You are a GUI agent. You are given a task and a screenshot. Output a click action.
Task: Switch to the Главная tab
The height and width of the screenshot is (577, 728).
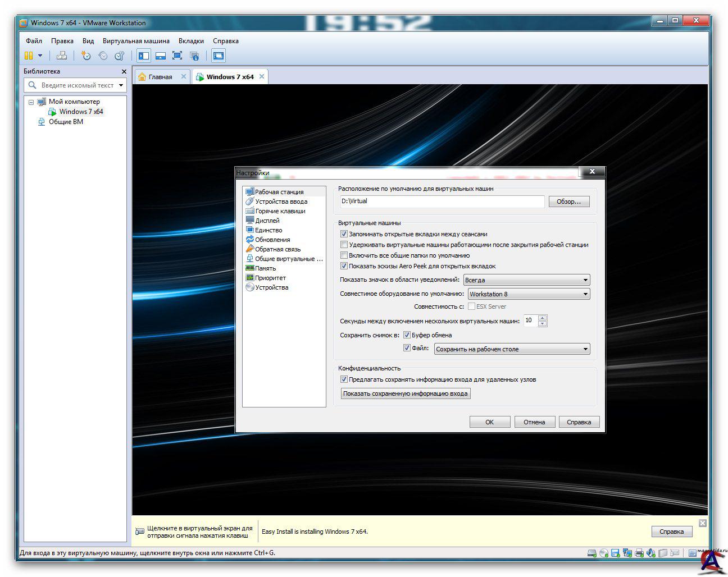[x=160, y=77]
